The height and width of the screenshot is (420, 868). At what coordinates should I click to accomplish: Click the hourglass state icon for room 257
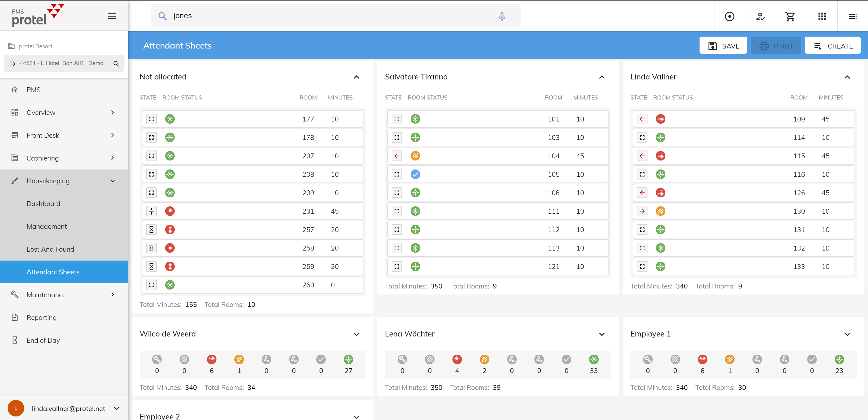(x=151, y=230)
